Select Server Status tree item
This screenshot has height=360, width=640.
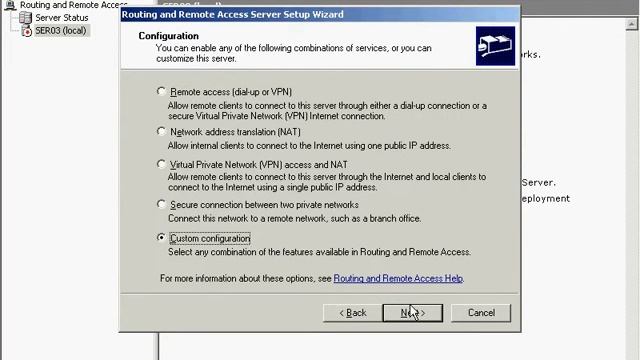[x=62, y=18]
